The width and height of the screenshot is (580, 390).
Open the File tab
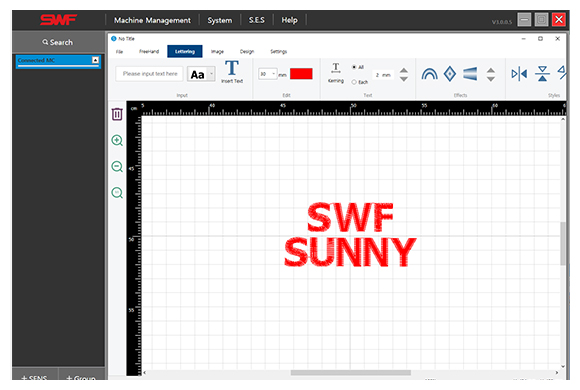(x=119, y=51)
